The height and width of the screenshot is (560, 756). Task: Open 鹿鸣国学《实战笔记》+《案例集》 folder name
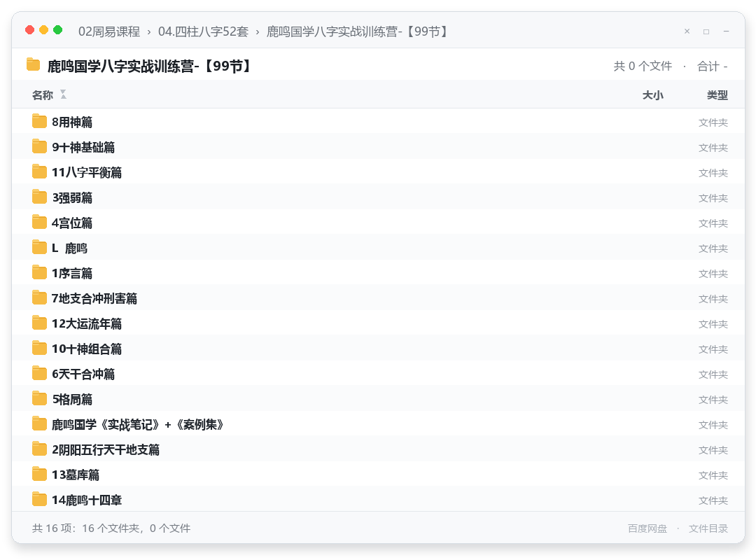click(138, 424)
